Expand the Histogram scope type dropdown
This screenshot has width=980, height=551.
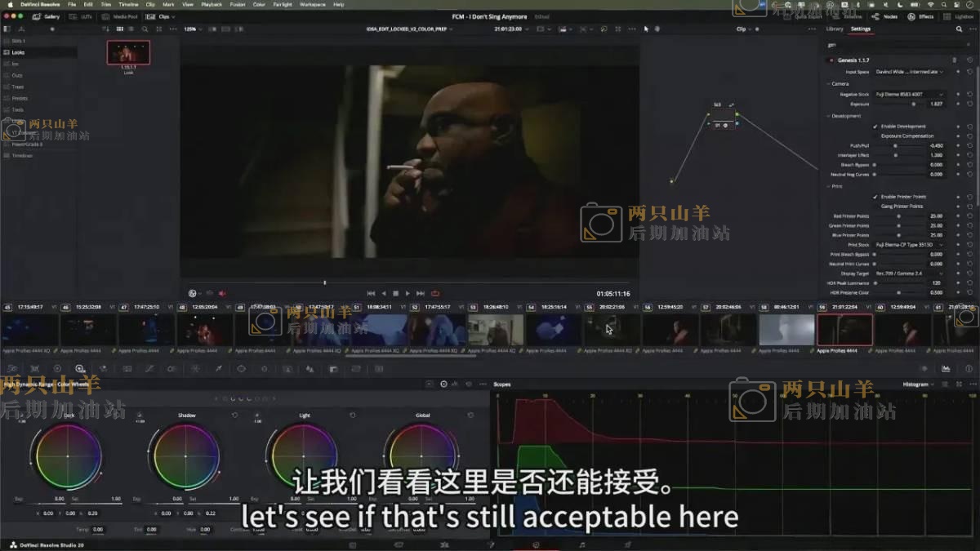(x=918, y=384)
